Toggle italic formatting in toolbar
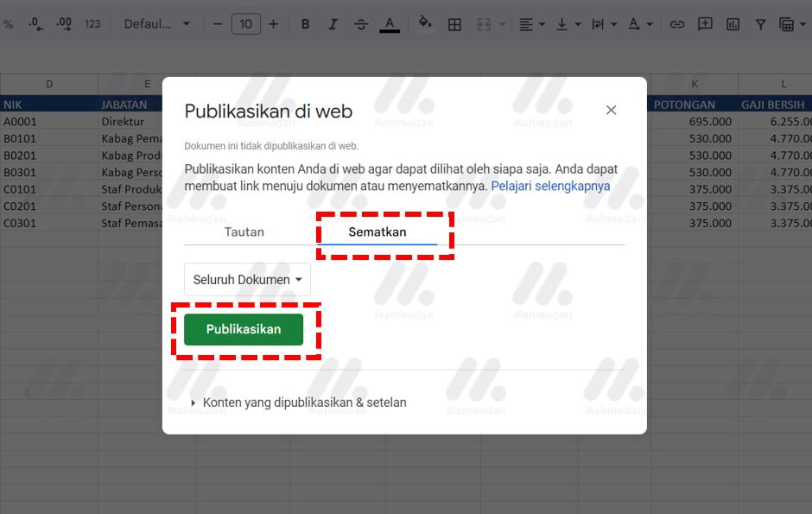 point(333,24)
